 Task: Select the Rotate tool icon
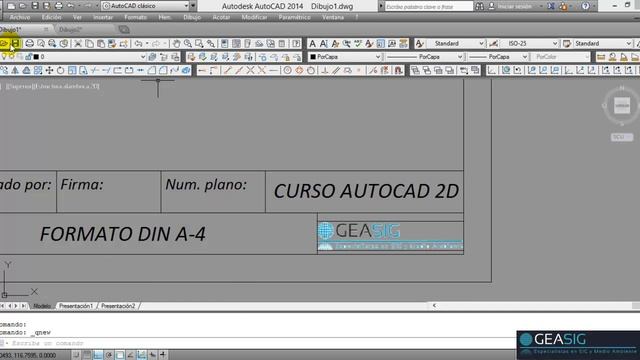point(60,70)
